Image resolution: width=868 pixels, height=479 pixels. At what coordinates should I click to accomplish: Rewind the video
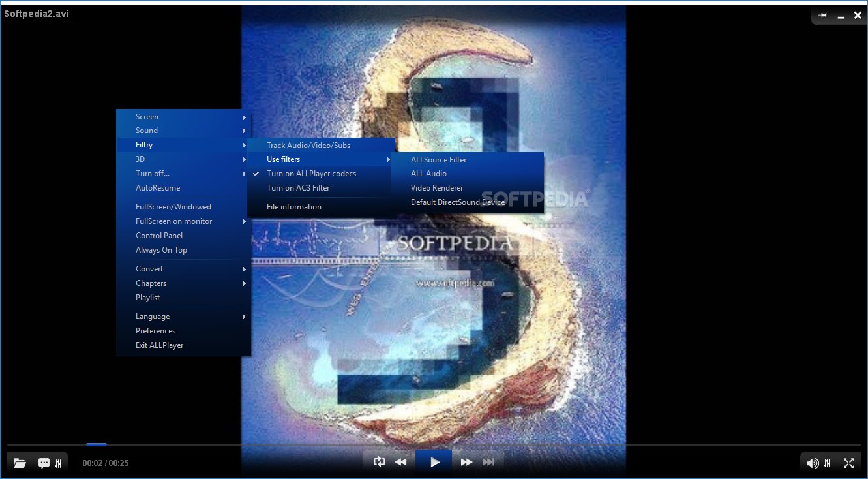coord(400,462)
